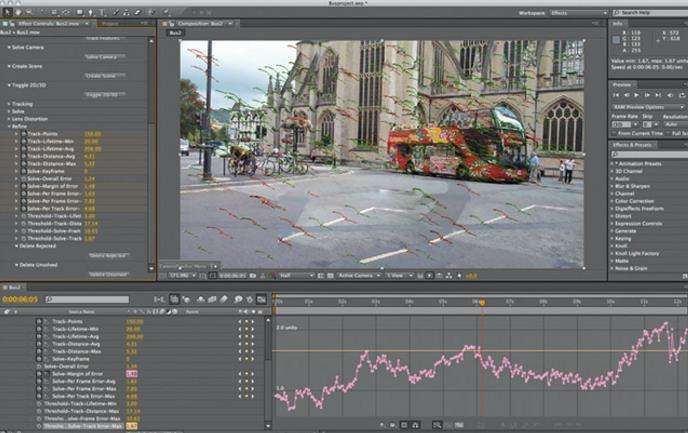Click the Effect Controls panel vertical scrollbar
Image resolution: width=688 pixels, height=433 pixels.
(151, 154)
